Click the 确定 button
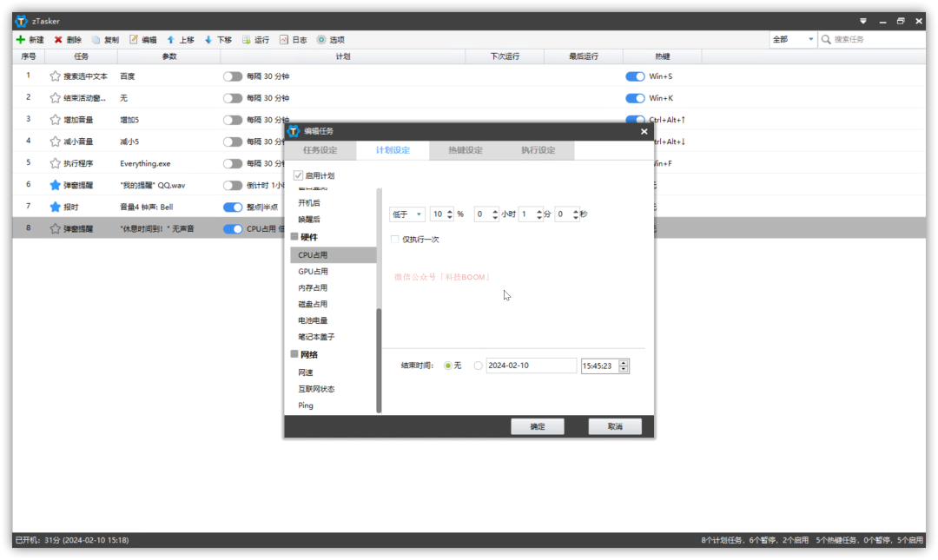Viewport: 938px width, 560px height. 538,426
